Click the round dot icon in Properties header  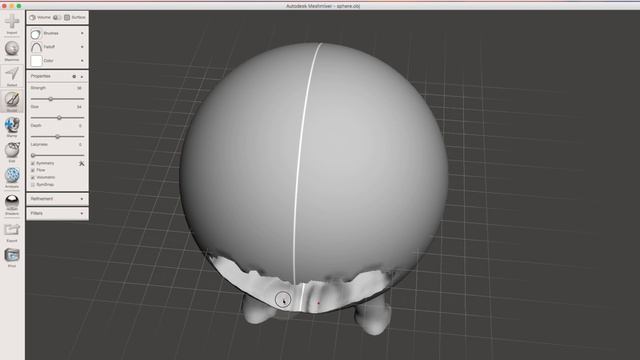tap(74, 76)
